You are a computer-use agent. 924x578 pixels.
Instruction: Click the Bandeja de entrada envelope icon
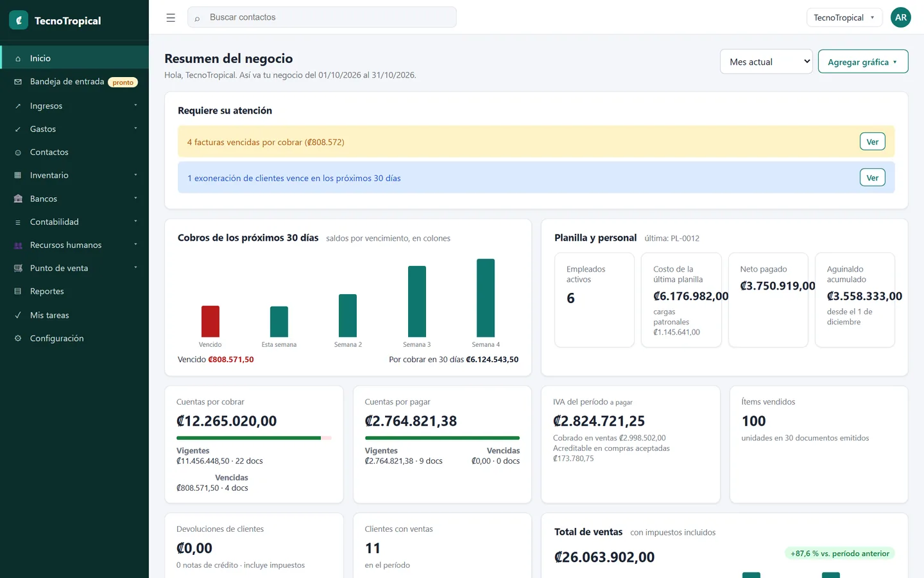tap(18, 82)
